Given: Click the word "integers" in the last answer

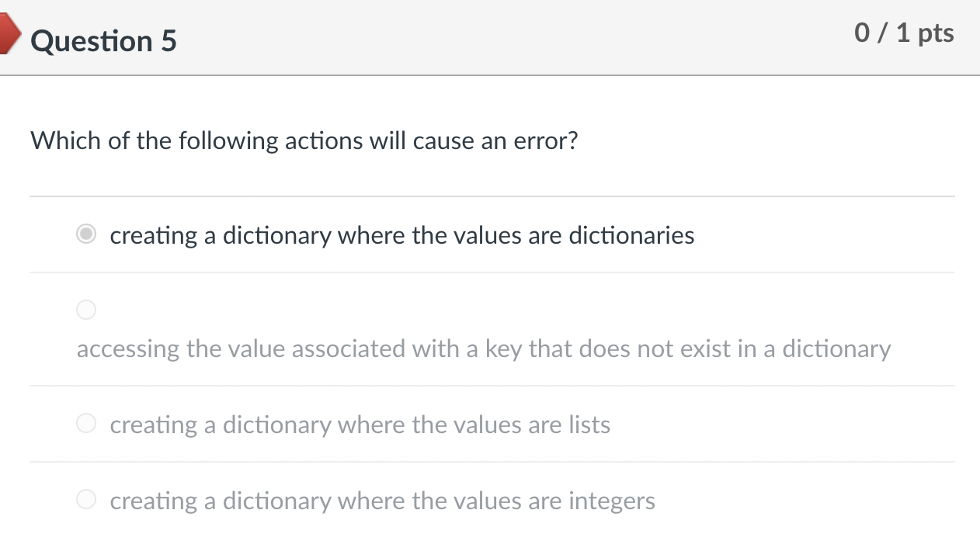Looking at the screenshot, I should click(x=612, y=501).
